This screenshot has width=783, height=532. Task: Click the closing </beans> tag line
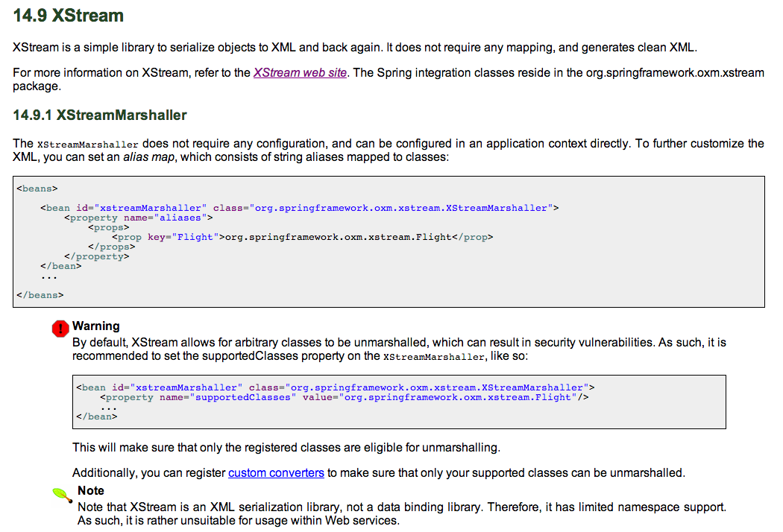40,295
